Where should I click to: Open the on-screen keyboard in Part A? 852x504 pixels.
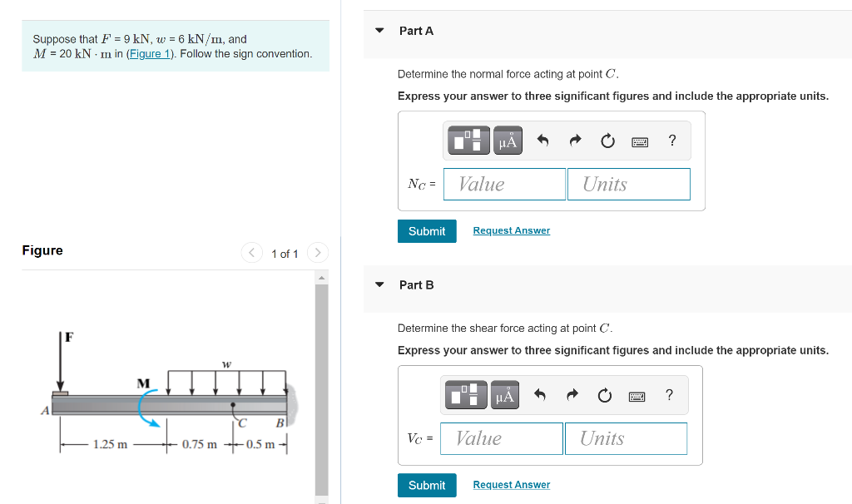639,140
